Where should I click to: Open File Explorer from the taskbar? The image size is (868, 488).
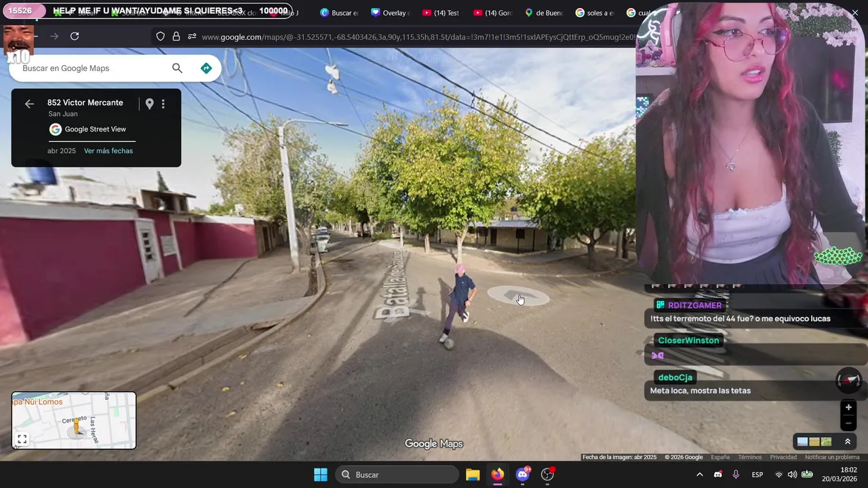473,474
